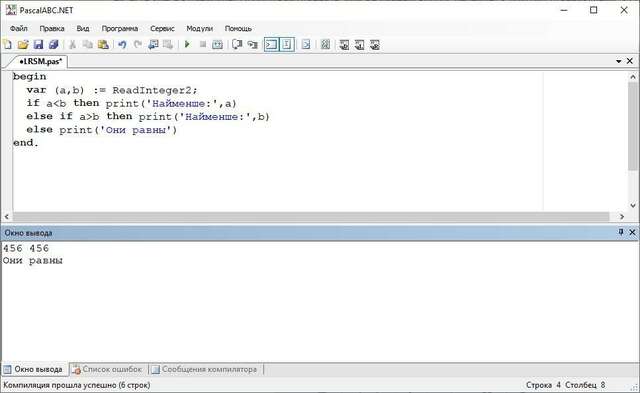Open the Модули menu

[x=200, y=29]
